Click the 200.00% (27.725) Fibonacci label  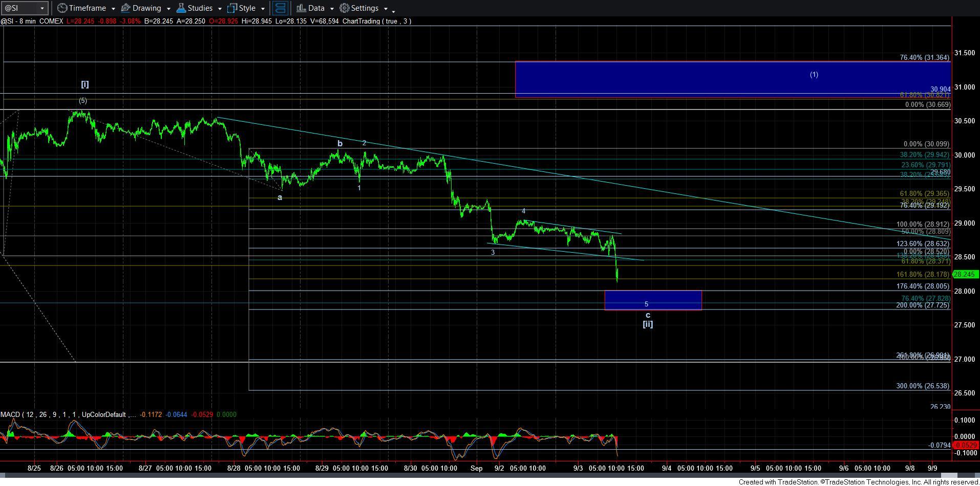[923, 305]
